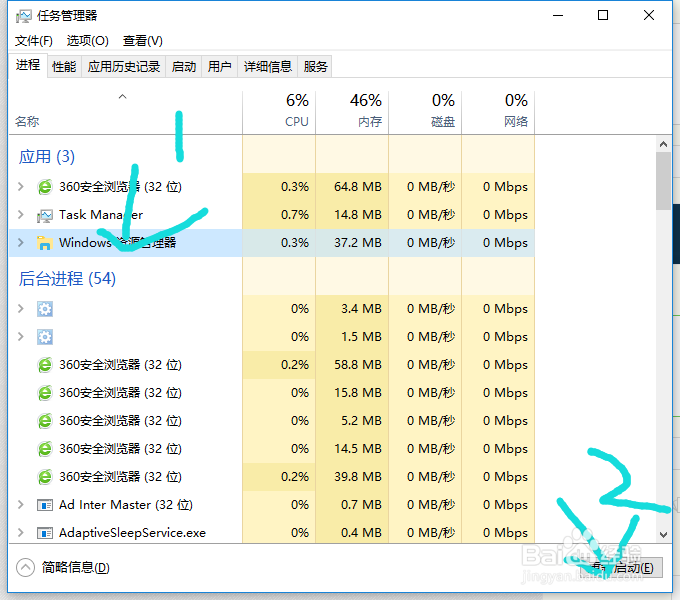
Task: Sort by the 内存 column header
Action: 352,113
